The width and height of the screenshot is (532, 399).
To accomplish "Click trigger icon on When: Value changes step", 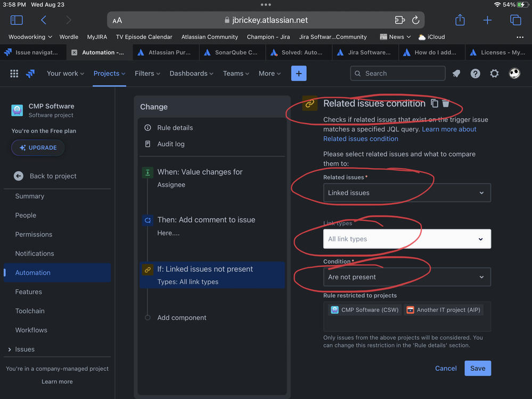I will 148,173.
